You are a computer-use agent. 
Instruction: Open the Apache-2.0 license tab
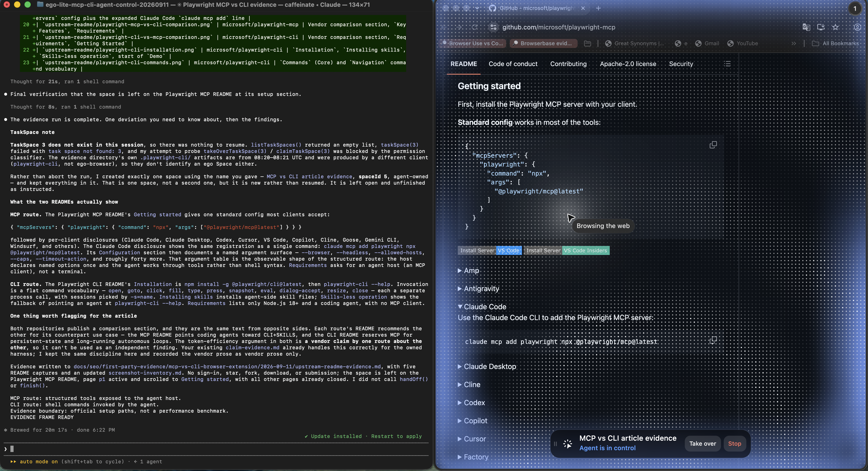coord(628,64)
